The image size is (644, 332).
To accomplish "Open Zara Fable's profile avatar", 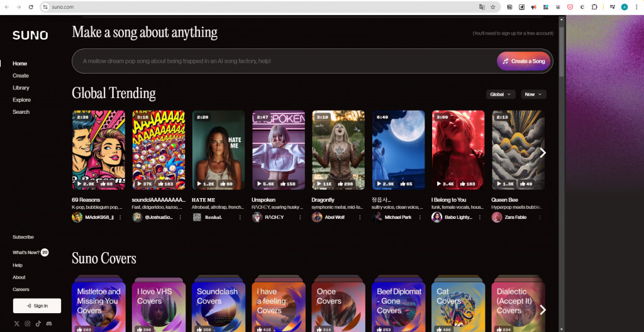I will [x=497, y=217].
